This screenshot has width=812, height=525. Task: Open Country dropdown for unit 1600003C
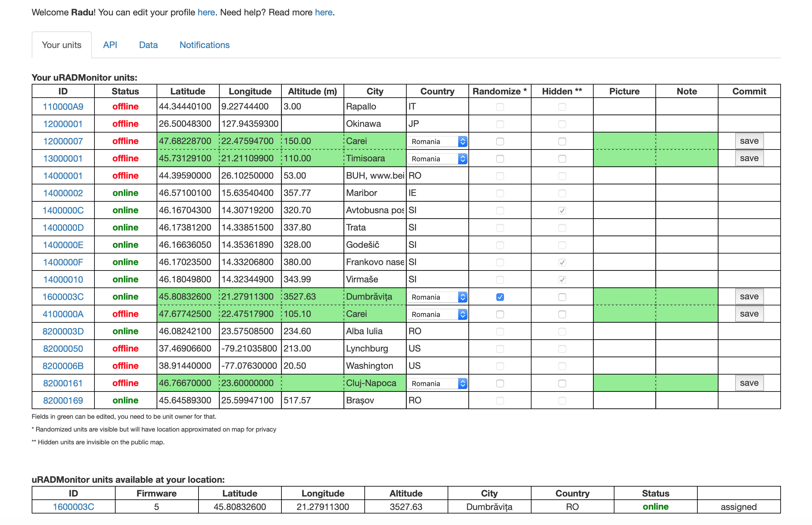tap(437, 297)
